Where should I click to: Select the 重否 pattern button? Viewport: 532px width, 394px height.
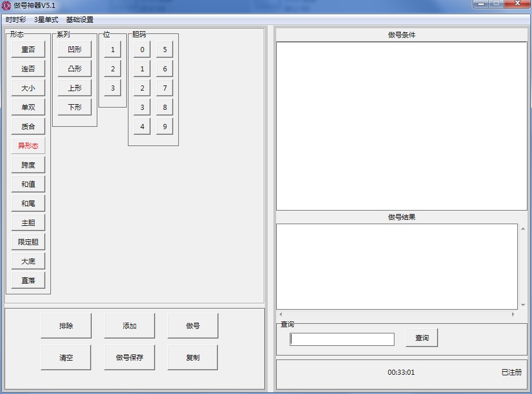tap(28, 50)
